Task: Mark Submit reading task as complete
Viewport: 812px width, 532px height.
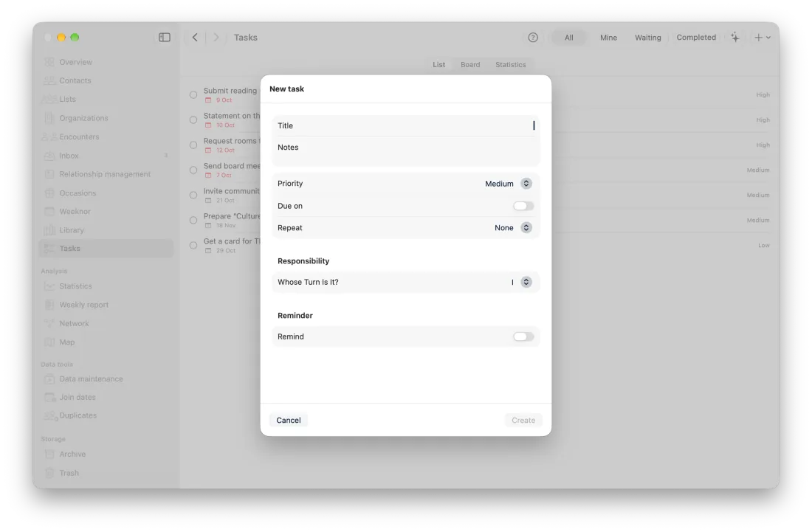Action: [x=193, y=94]
